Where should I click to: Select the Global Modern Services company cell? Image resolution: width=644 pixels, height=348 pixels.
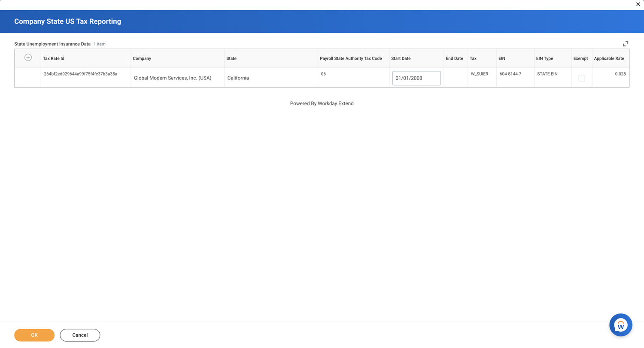pos(172,78)
